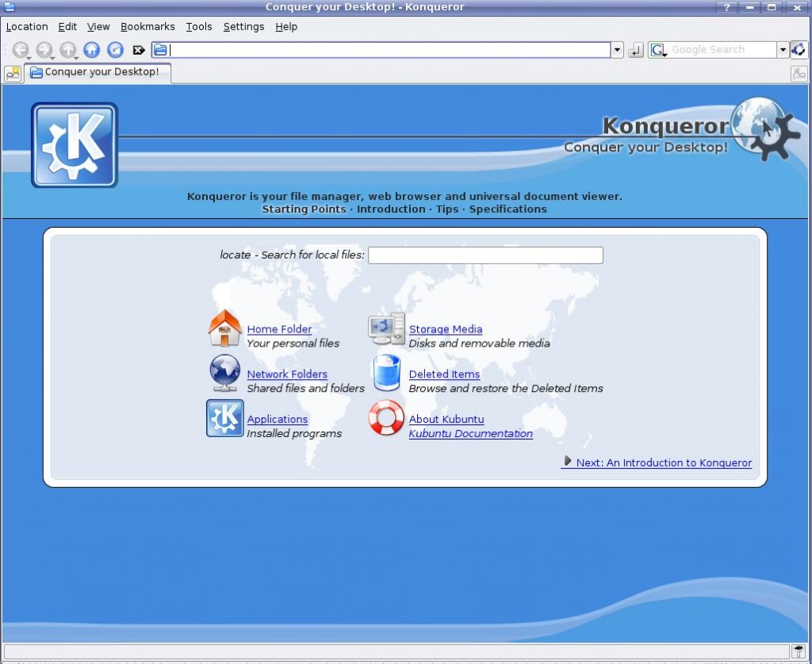
Task: Click 'Installed programs' description text
Action: pyautogui.click(x=294, y=433)
